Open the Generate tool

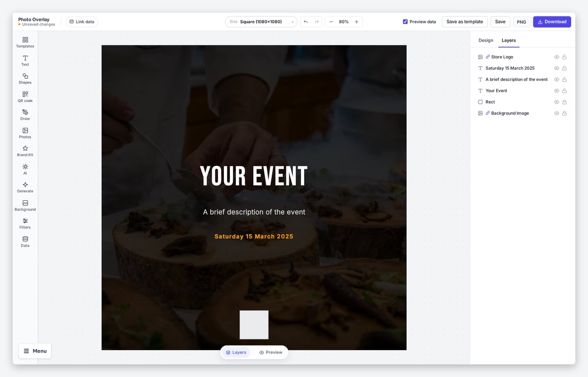pyautogui.click(x=25, y=188)
